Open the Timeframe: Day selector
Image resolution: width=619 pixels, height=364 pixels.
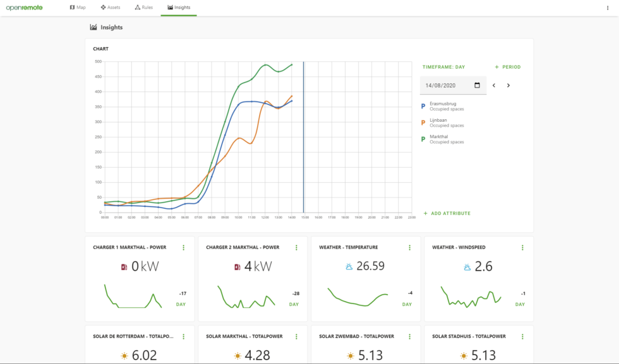click(445, 66)
